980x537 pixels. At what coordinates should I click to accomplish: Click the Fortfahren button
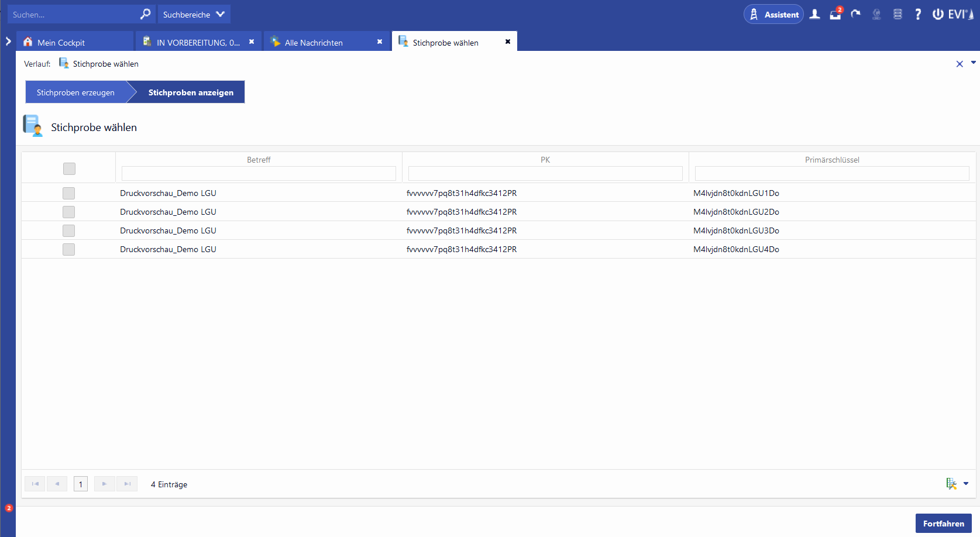(x=943, y=524)
